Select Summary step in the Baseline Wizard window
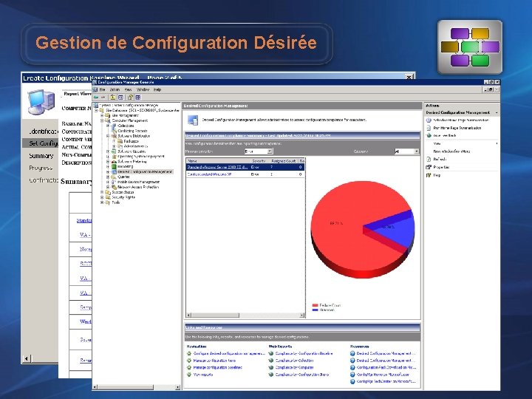 coord(41,156)
